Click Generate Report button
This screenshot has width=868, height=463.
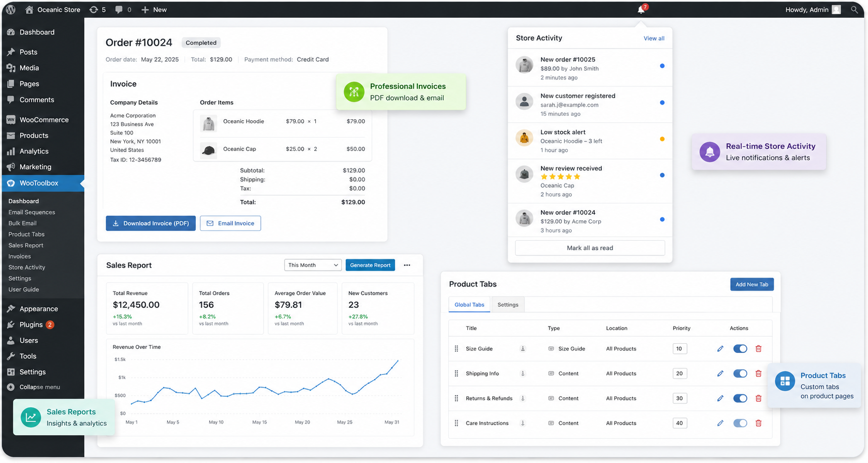click(x=370, y=265)
